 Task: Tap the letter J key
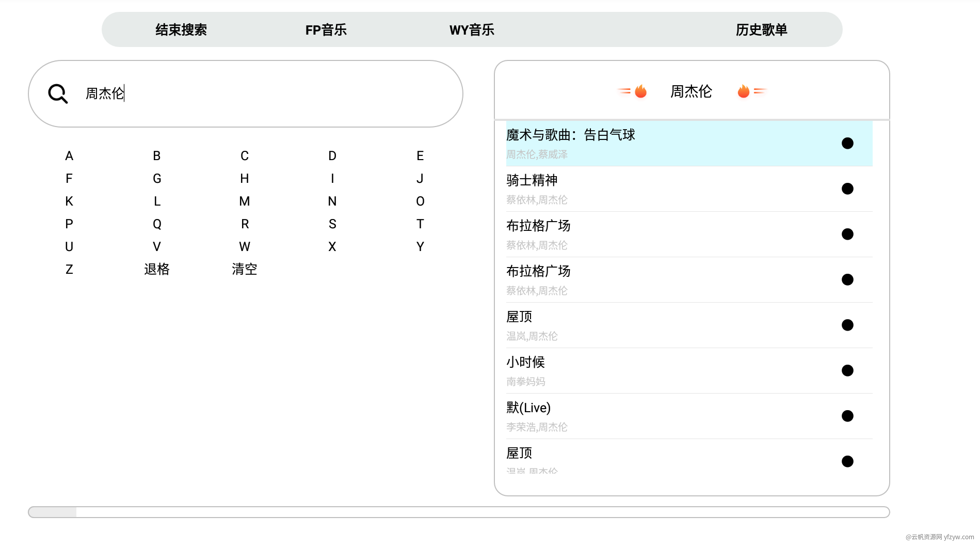tap(420, 179)
